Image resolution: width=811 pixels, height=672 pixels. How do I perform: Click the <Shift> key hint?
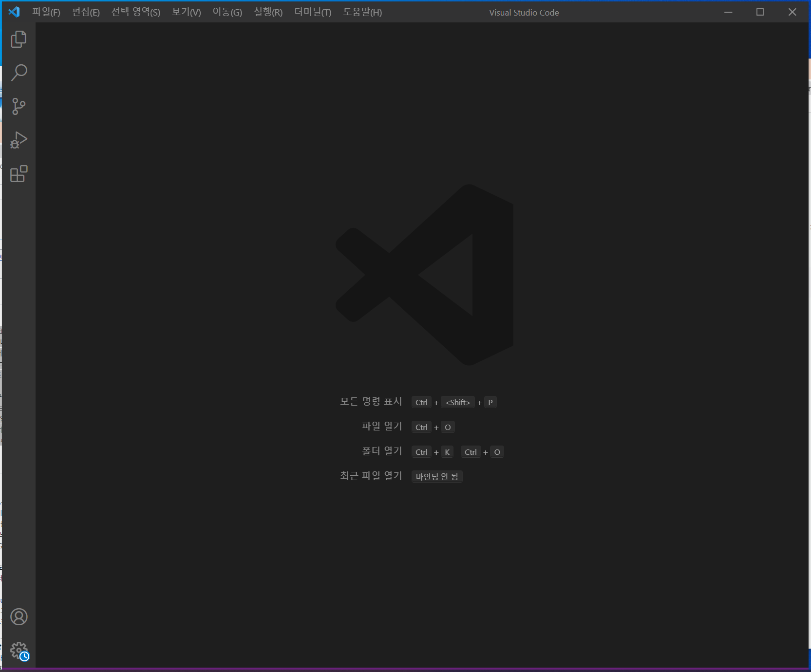pyautogui.click(x=458, y=402)
